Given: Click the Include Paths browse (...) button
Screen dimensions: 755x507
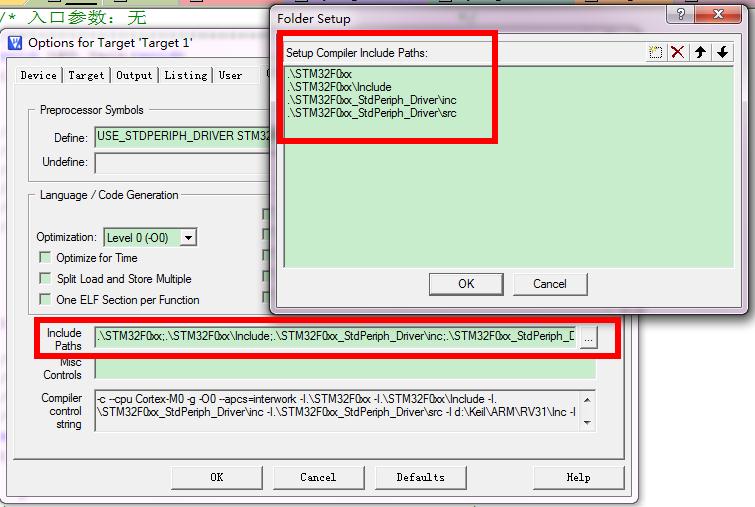Looking at the screenshot, I should pos(588,338).
